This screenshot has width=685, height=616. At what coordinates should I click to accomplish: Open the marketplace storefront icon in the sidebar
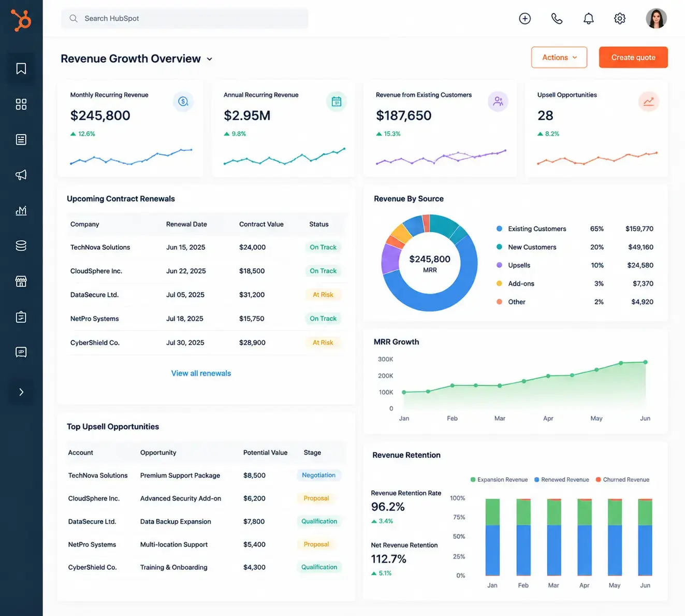pos(21,281)
